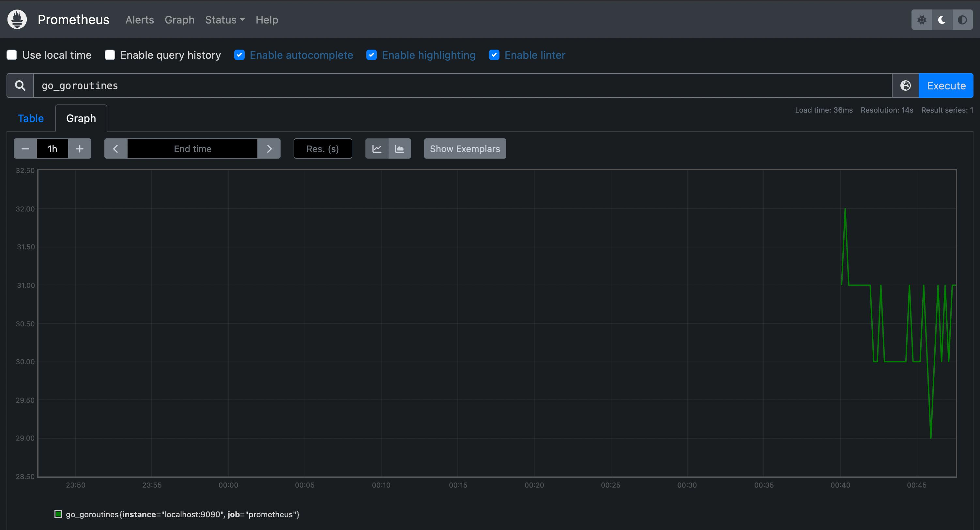
Task: Click the Prometheus brand title link
Action: [x=73, y=20]
